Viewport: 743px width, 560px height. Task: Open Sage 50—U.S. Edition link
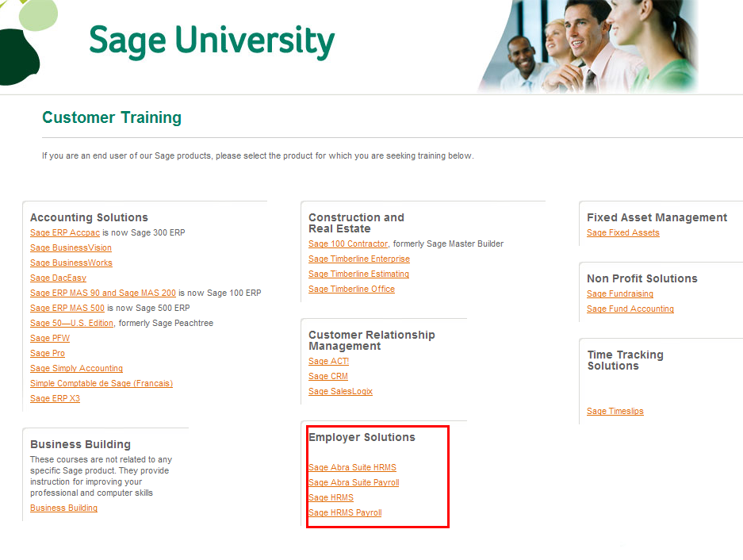coord(72,323)
